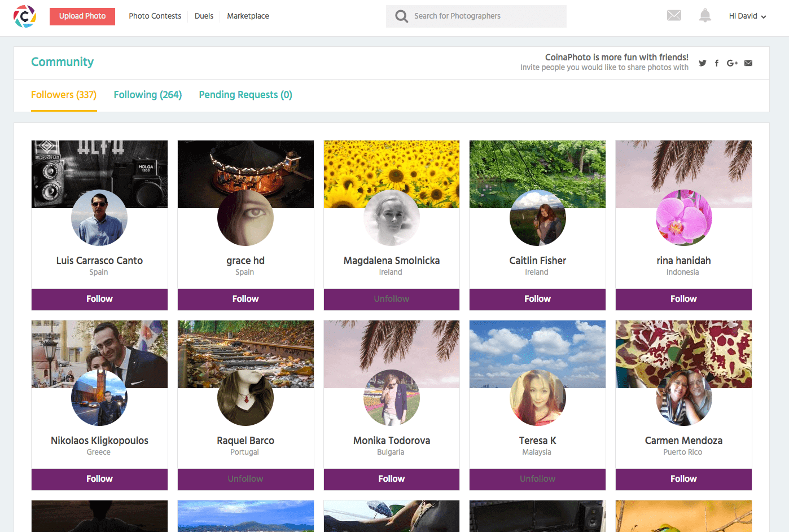Open the Photo Contests menu item
The image size is (789, 532).
[155, 16]
